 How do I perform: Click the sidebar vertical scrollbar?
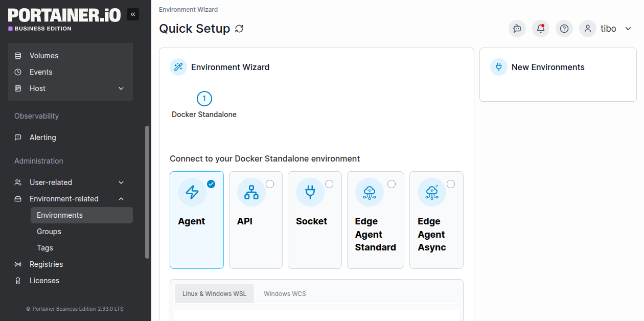coord(148,192)
